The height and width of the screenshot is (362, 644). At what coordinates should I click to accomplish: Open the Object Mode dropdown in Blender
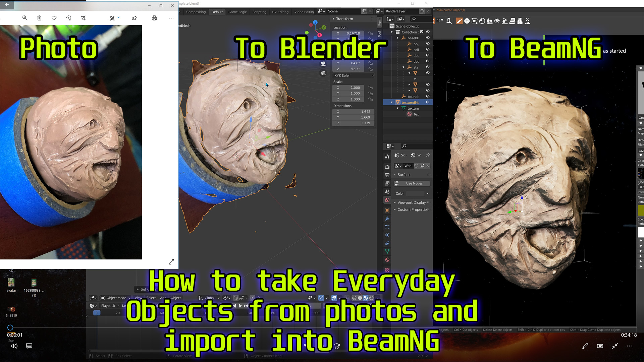pyautogui.click(x=115, y=298)
